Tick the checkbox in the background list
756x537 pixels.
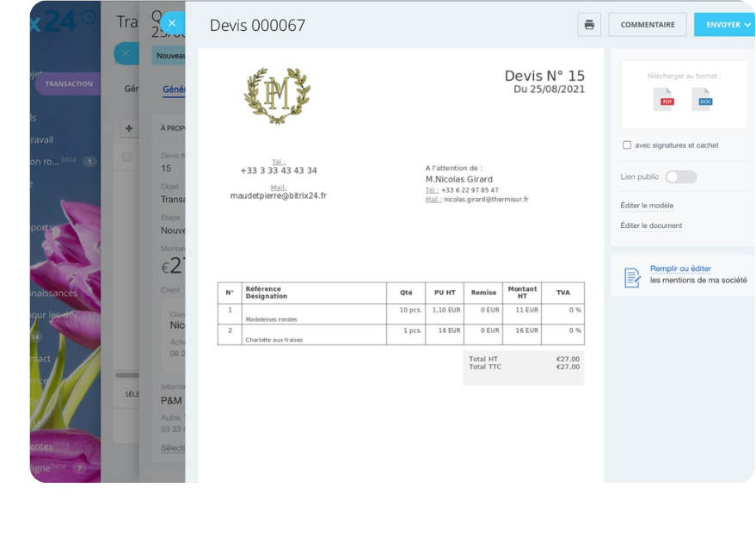point(127,157)
